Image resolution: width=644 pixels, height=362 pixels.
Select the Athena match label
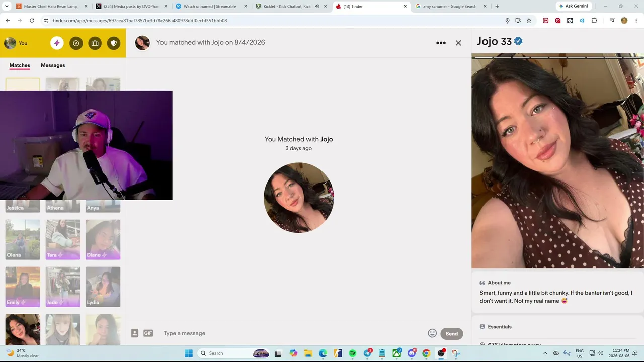pyautogui.click(x=55, y=208)
